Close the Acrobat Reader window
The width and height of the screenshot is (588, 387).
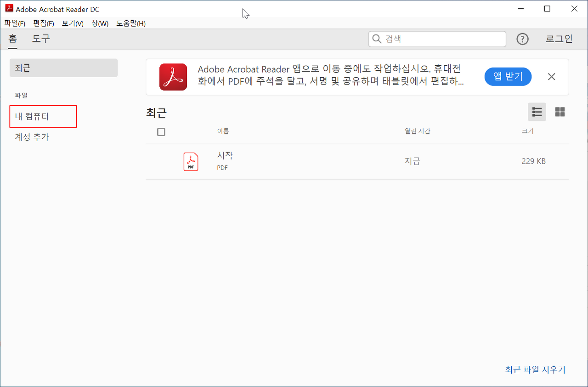tap(574, 9)
